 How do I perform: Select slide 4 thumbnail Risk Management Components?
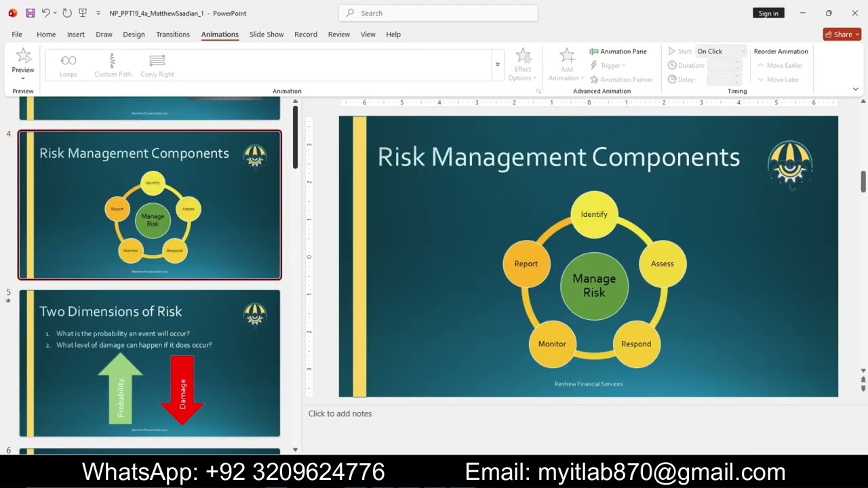tap(150, 205)
